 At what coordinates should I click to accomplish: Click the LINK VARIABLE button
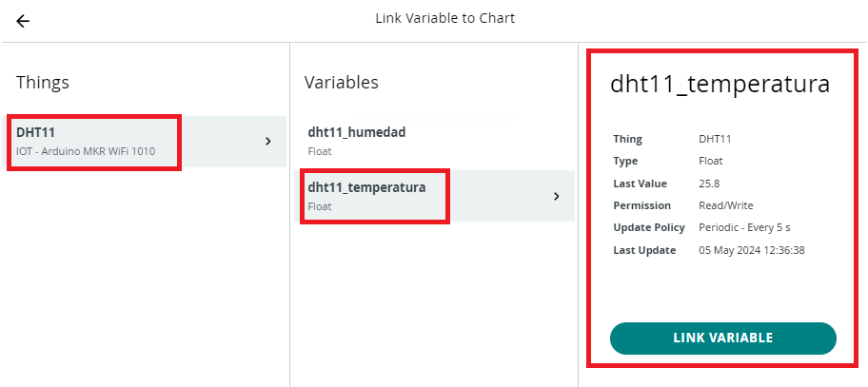coord(723,339)
